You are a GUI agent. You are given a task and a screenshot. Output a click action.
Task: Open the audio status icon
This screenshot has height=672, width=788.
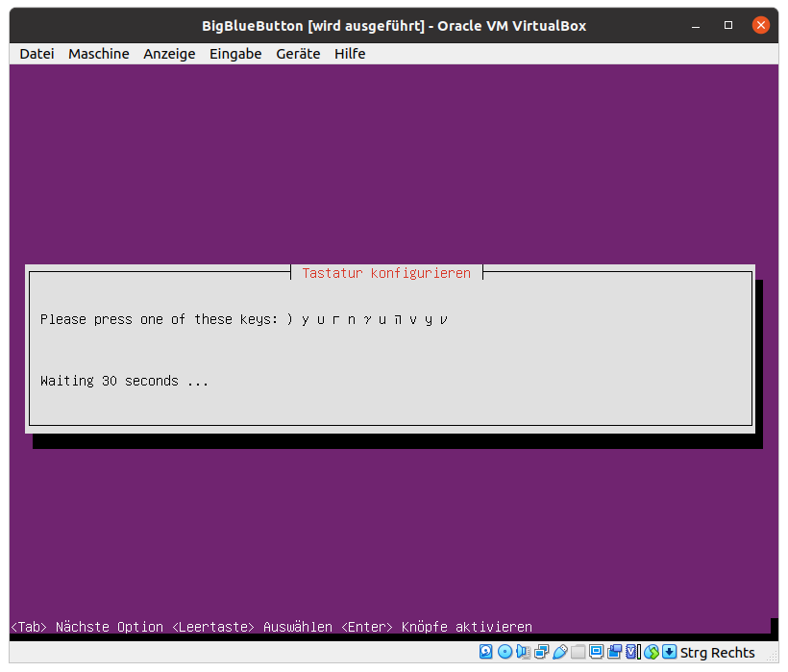click(x=523, y=652)
